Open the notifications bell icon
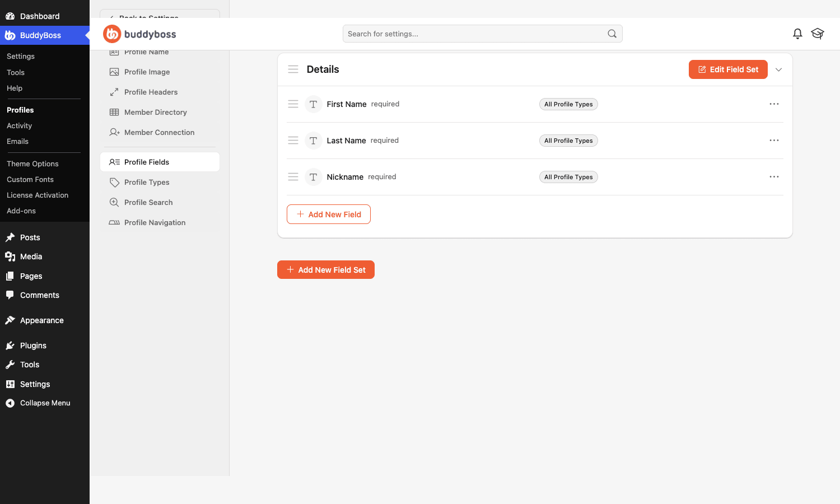840x504 pixels. point(797,34)
